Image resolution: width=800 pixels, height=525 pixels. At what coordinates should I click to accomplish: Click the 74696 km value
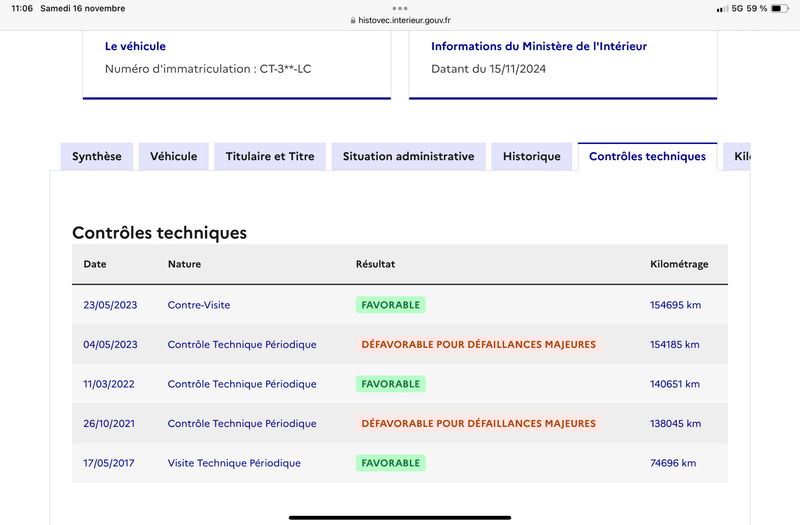coord(673,463)
